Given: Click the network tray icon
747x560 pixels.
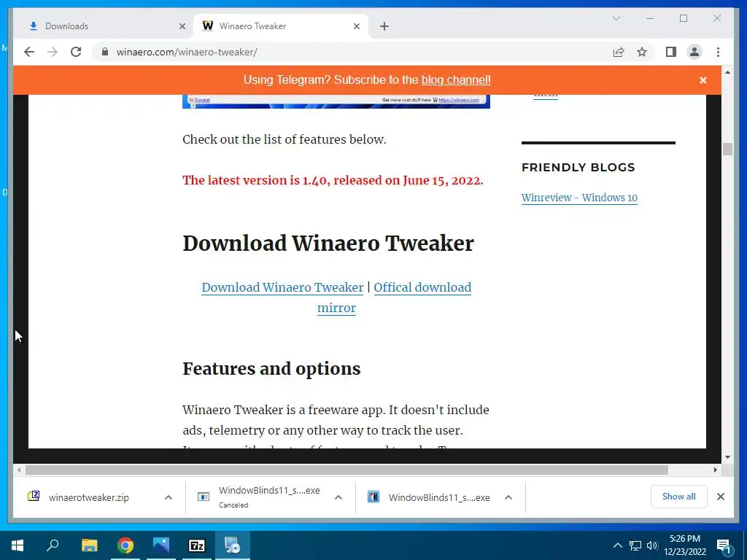Looking at the screenshot, I should (x=635, y=545).
